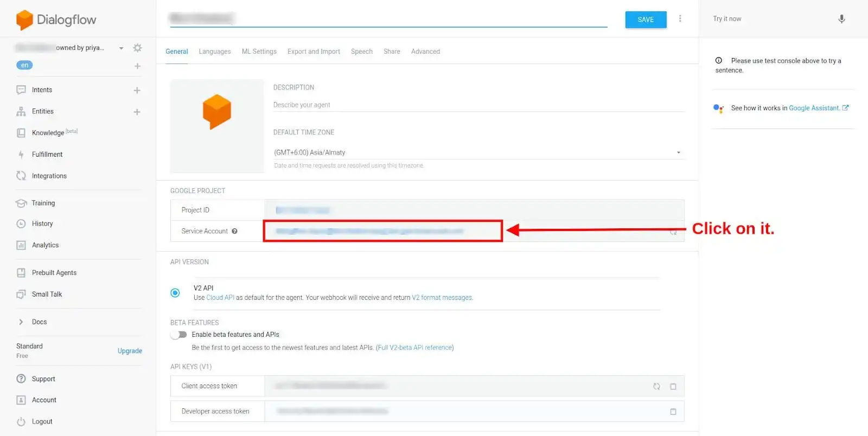This screenshot has height=436, width=868.
Task: Open Training section
Action: (x=43, y=203)
